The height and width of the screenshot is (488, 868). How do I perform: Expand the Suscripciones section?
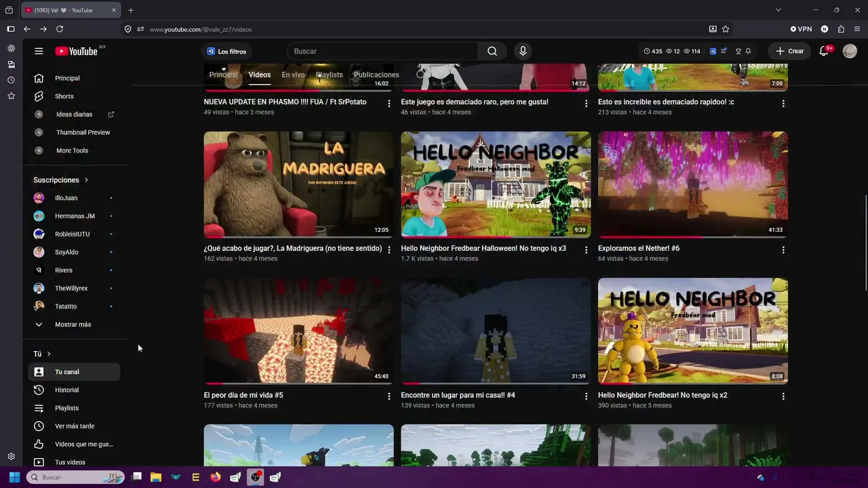coord(61,180)
